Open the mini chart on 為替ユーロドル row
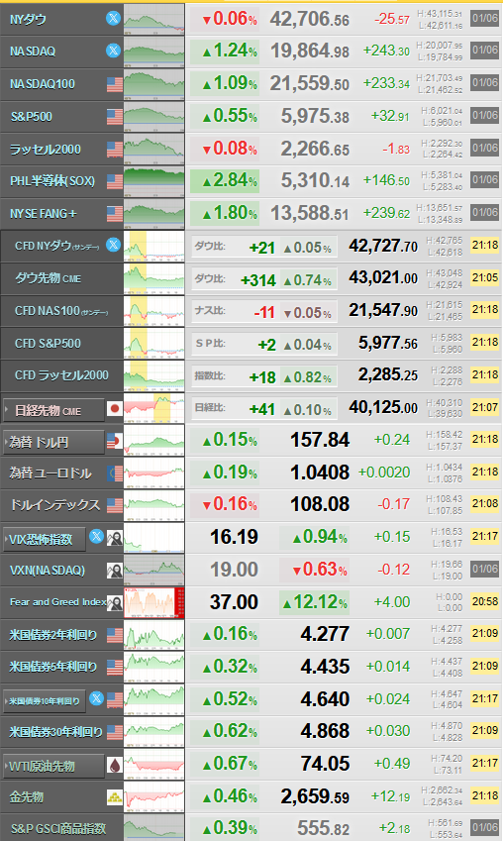This screenshot has width=504, height=841. (x=153, y=473)
